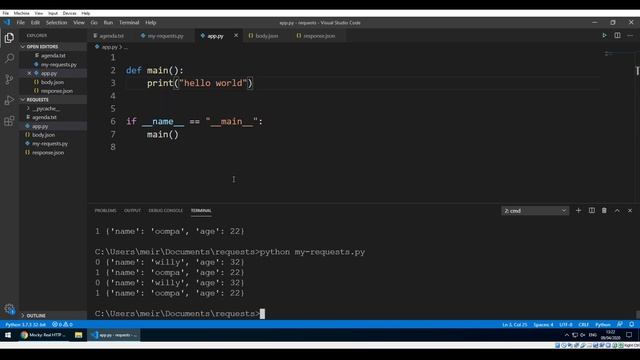Open the Go menu
640x360 pixels.
94,22
